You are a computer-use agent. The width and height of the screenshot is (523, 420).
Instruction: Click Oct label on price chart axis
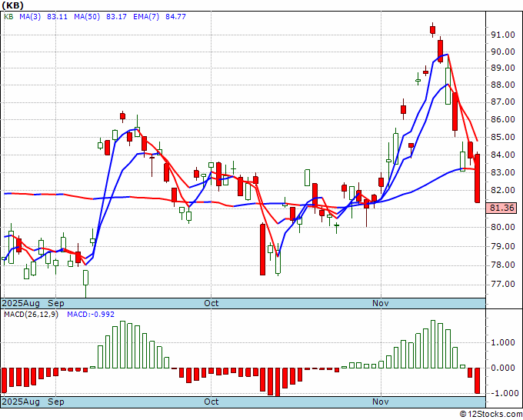tap(212, 304)
